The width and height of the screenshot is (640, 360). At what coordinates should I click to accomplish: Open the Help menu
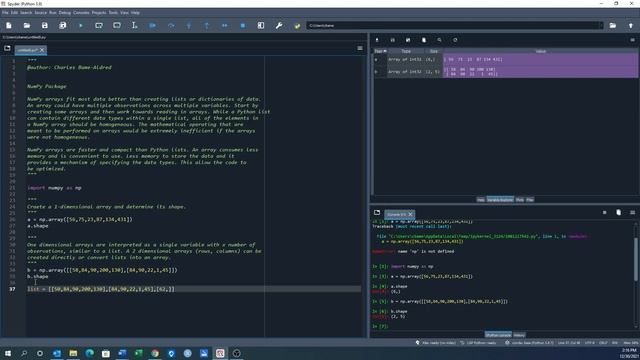[135, 13]
